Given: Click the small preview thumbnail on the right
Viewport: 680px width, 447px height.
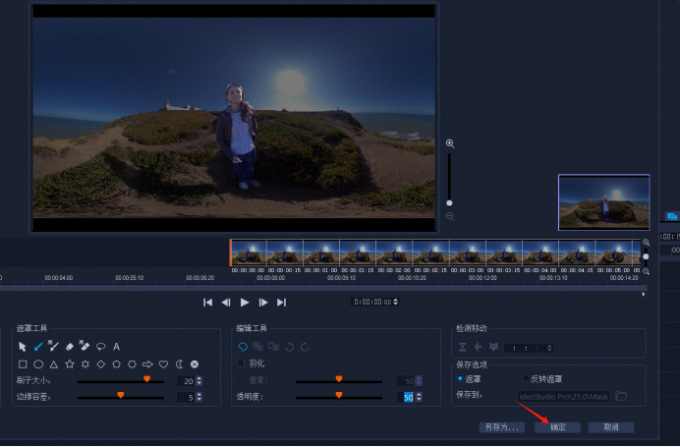Looking at the screenshot, I should (x=604, y=202).
